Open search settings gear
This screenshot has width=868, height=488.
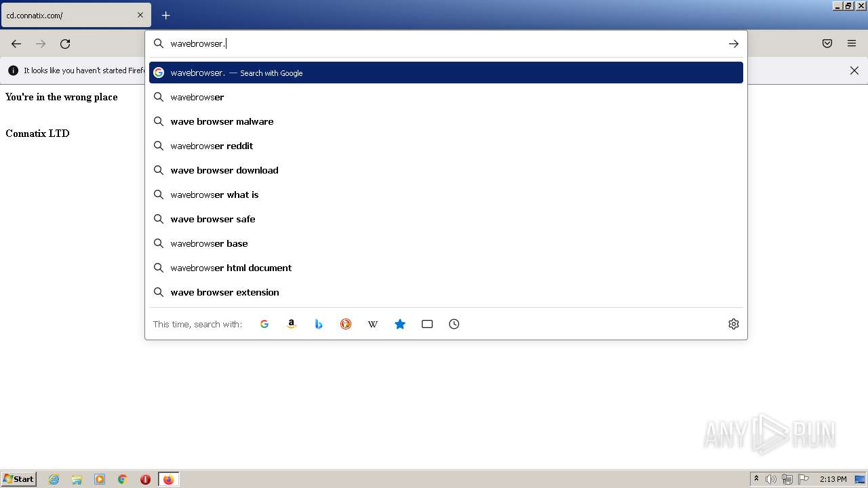pyautogui.click(x=734, y=324)
